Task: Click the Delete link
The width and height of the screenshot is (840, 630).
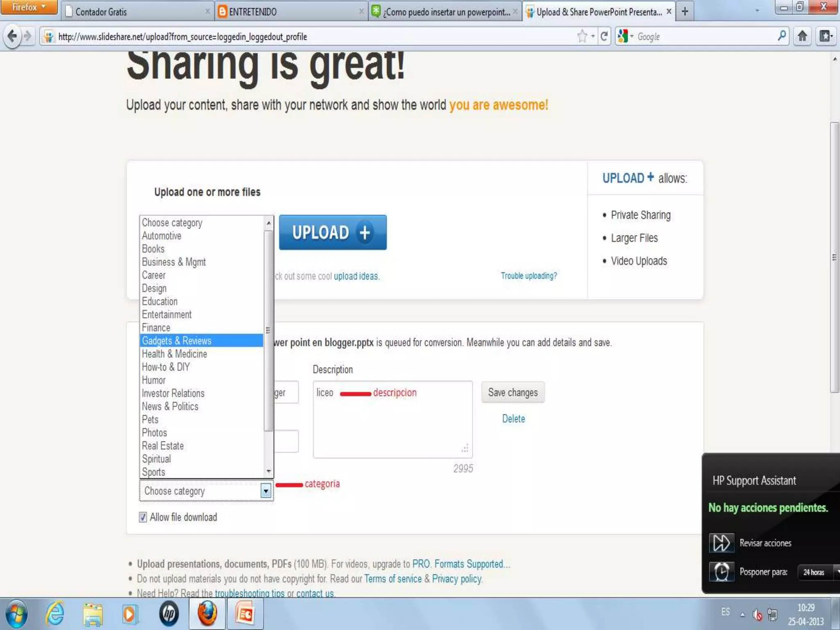Action: click(514, 419)
